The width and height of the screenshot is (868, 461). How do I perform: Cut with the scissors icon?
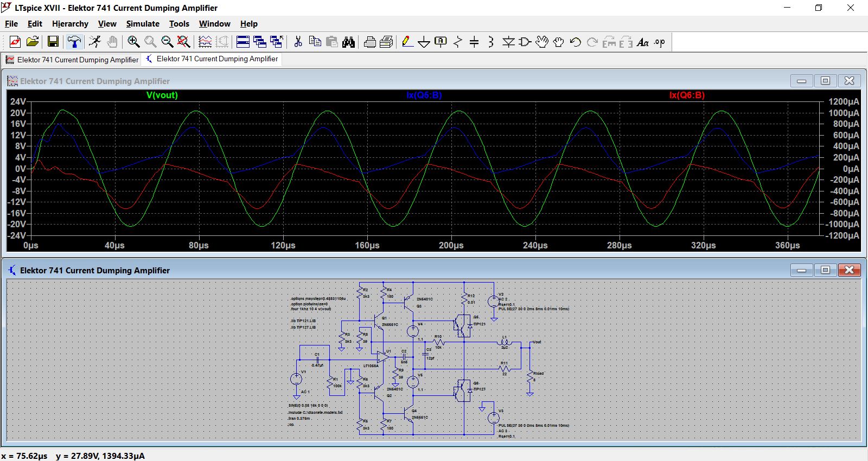298,42
